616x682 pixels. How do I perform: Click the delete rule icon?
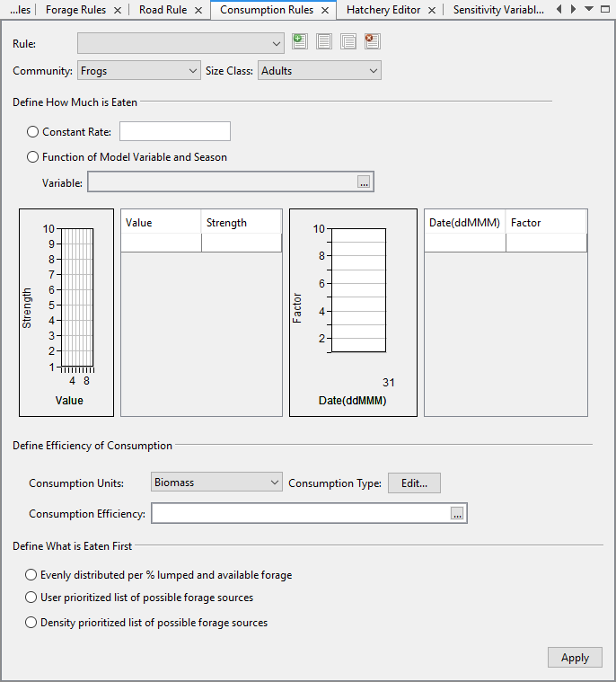pyautogui.click(x=373, y=41)
